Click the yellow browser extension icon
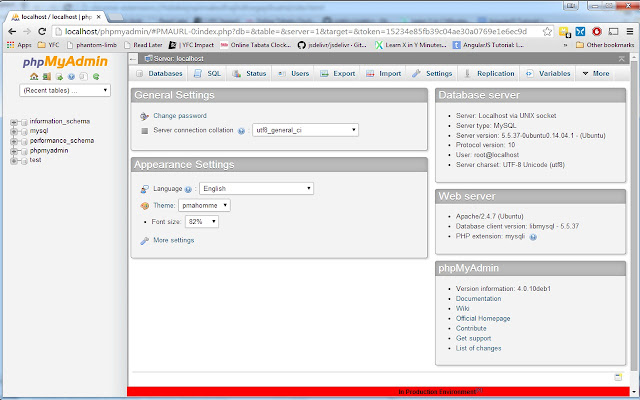Image resolution: width=640 pixels, height=400 pixels. point(564,31)
